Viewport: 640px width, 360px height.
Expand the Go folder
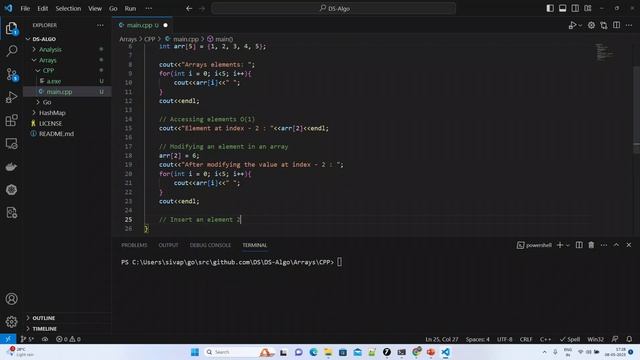[47, 102]
